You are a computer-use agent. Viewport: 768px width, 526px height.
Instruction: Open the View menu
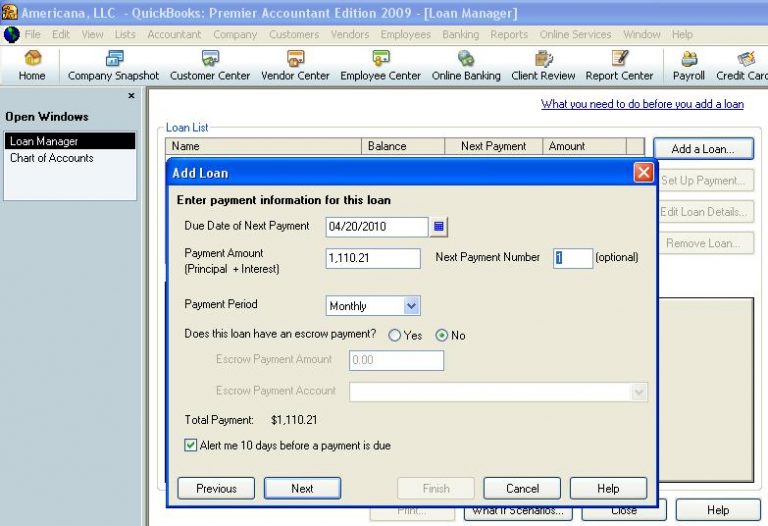(x=93, y=34)
